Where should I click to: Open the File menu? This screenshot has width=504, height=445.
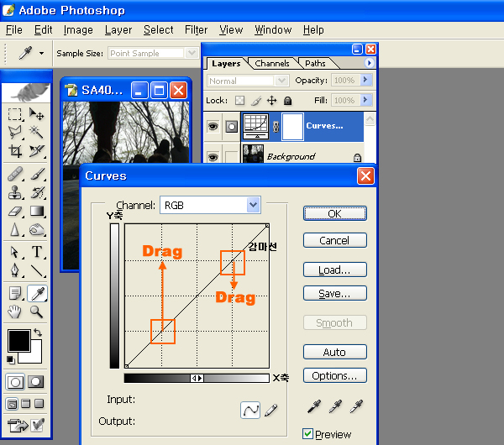14,30
